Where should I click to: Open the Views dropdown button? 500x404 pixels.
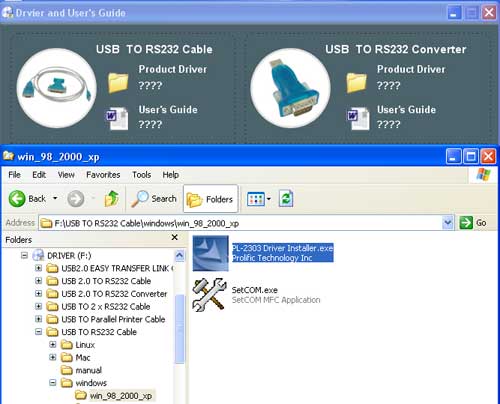click(259, 199)
